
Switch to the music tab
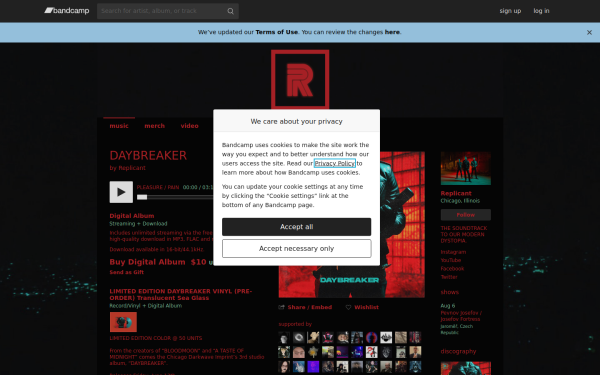tap(119, 126)
